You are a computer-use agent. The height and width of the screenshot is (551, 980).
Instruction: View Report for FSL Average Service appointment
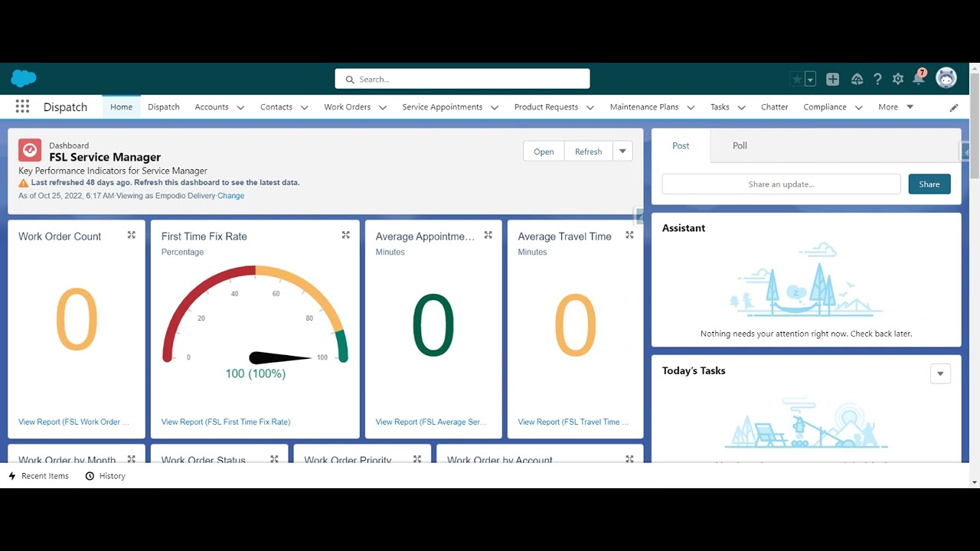tap(432, 422)
